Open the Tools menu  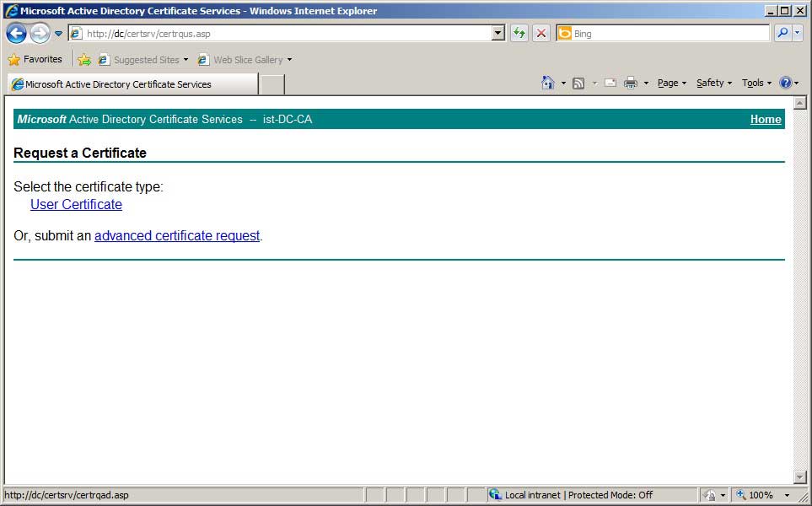(756, 83)
